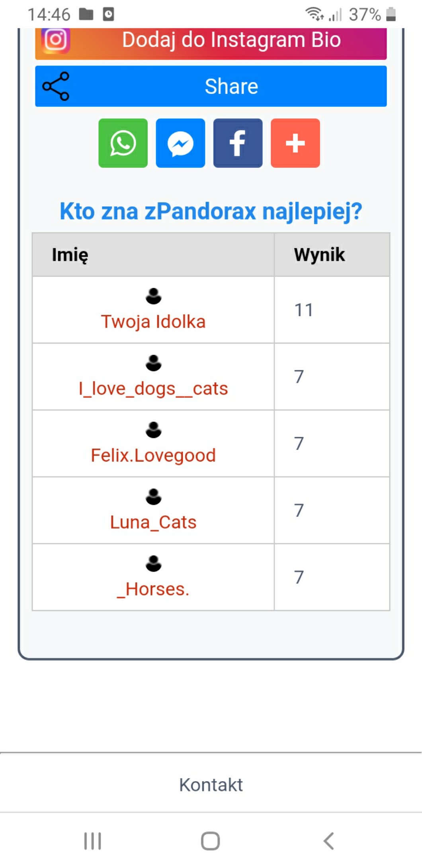View Felix.Lovegood quiz answers

pos(153,455)
